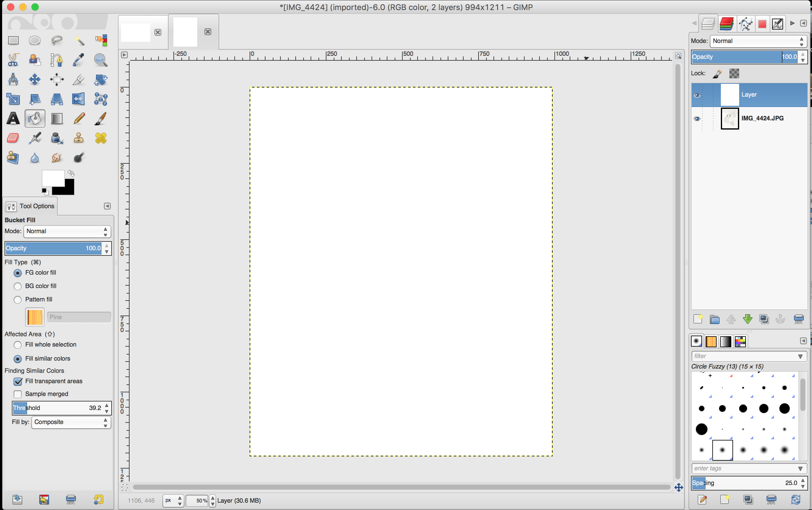
Task: Activate the Move tool
Action: pos(34,80)
